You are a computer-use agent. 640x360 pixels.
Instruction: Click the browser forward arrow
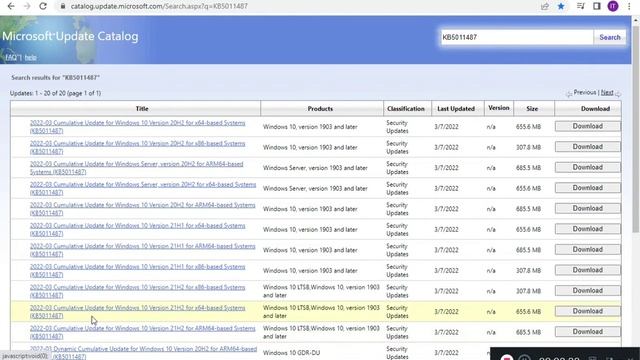[x=27, y=6]
